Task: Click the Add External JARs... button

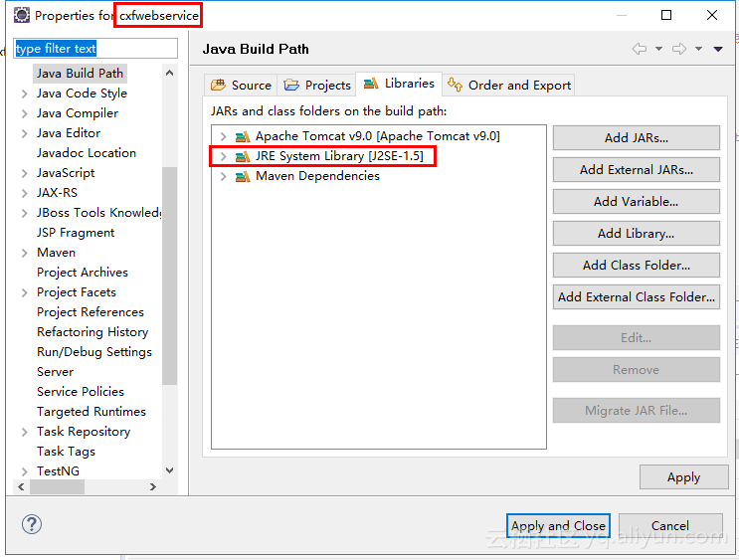Action: pos(637,170)
